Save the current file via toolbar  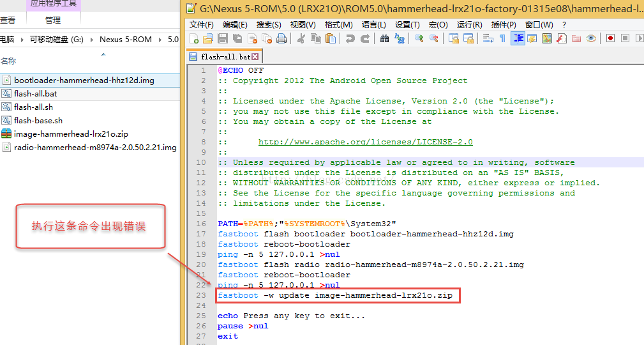click(223, 39)
